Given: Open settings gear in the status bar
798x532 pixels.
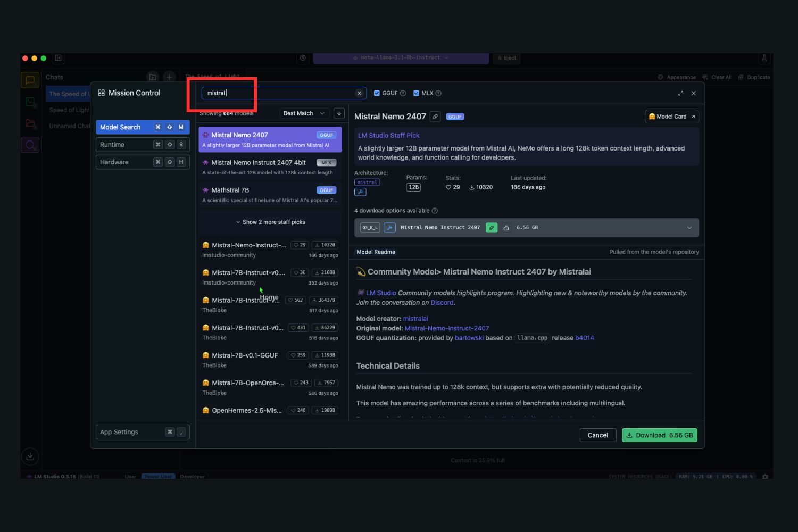Looking at the screenshot, I should click(765, 477).
